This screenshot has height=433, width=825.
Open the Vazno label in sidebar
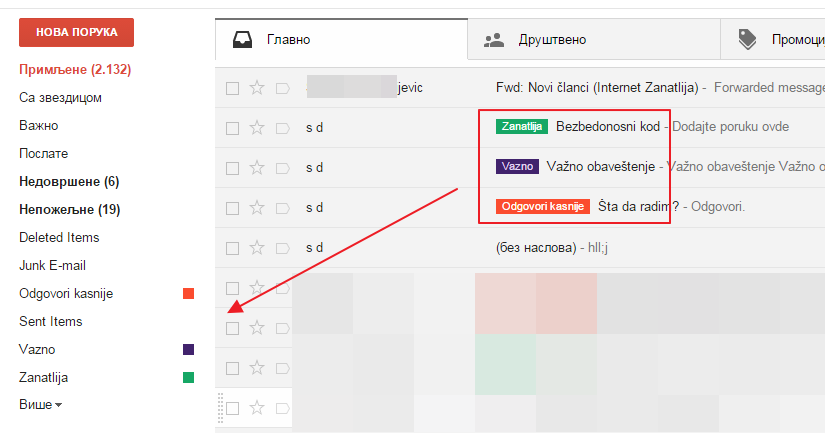pyautogui.click(x=37, y=349)
